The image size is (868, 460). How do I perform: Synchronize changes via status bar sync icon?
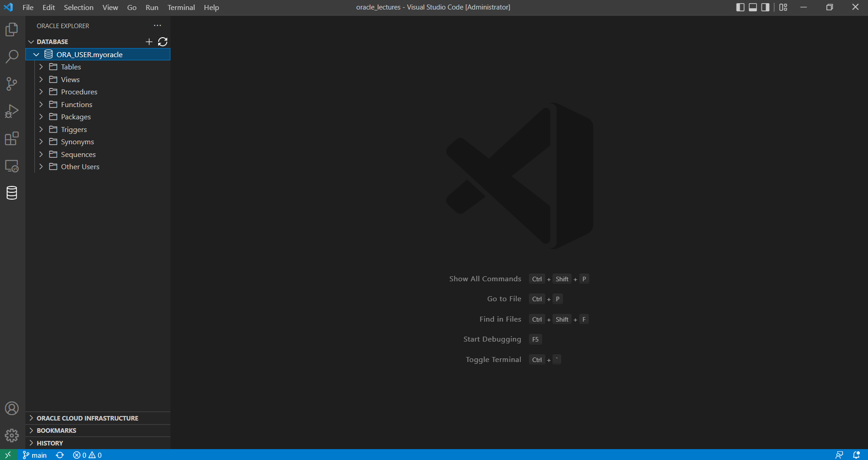pos(60,455)
